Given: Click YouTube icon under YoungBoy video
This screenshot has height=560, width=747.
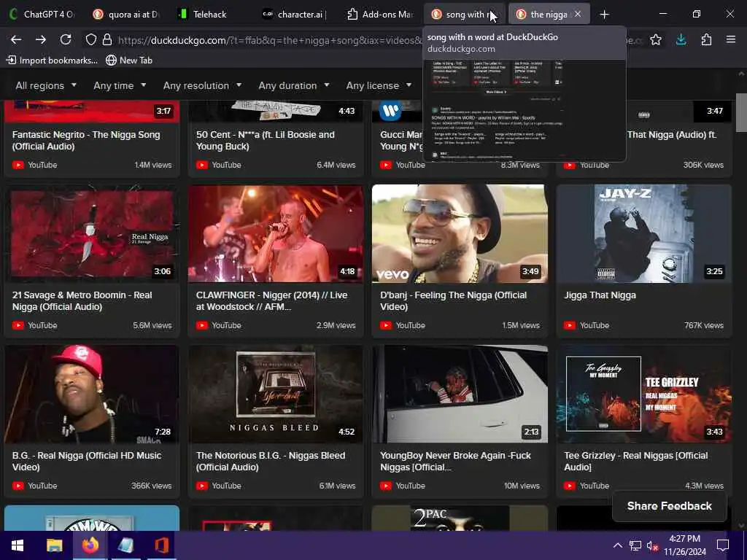Looking at the screenshot, I should pyautogui.click(x=386, y=486).
